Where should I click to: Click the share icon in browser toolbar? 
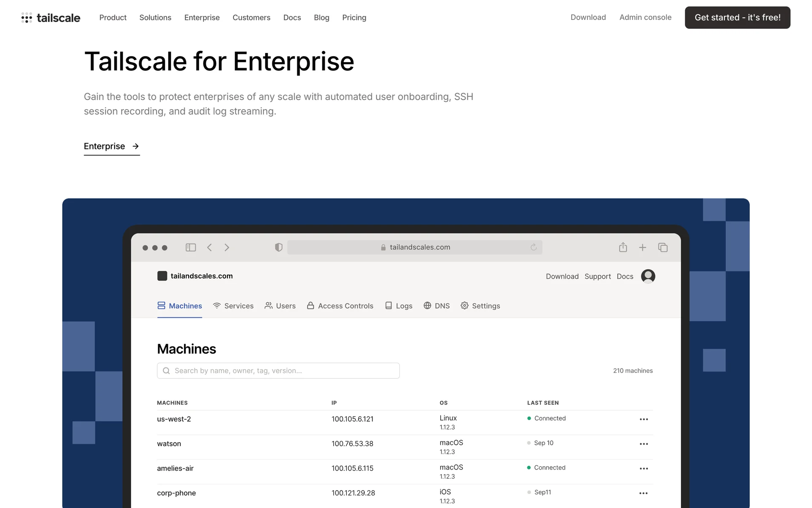tap(623, 247)
